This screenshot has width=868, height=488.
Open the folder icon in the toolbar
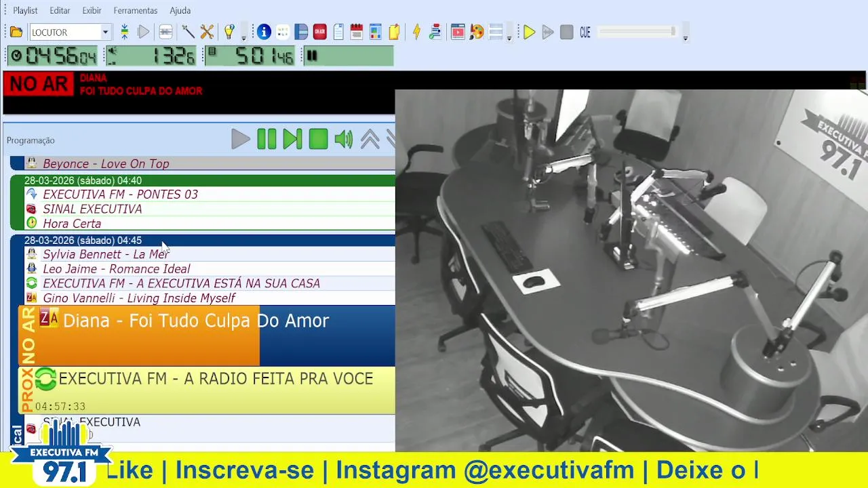click(x=16, y=32)
